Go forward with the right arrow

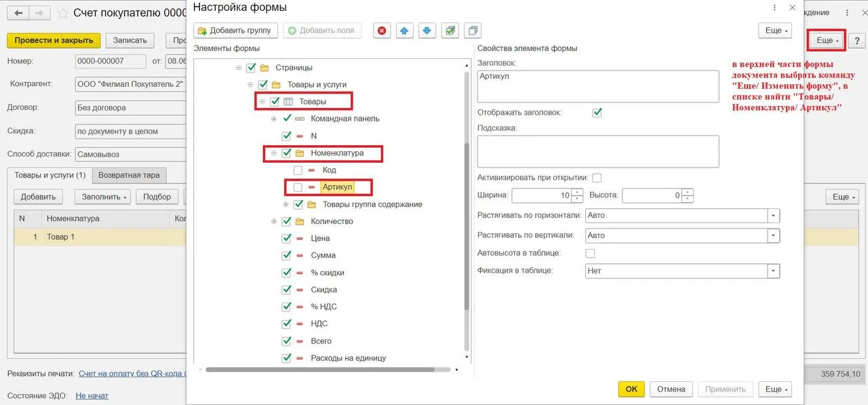coord(40,13)
